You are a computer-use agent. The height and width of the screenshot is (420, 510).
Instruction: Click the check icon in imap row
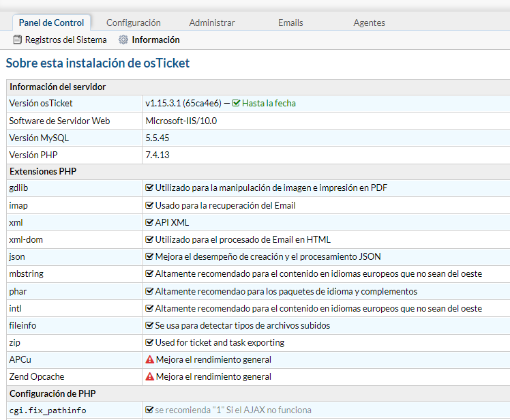click(149, 205)
